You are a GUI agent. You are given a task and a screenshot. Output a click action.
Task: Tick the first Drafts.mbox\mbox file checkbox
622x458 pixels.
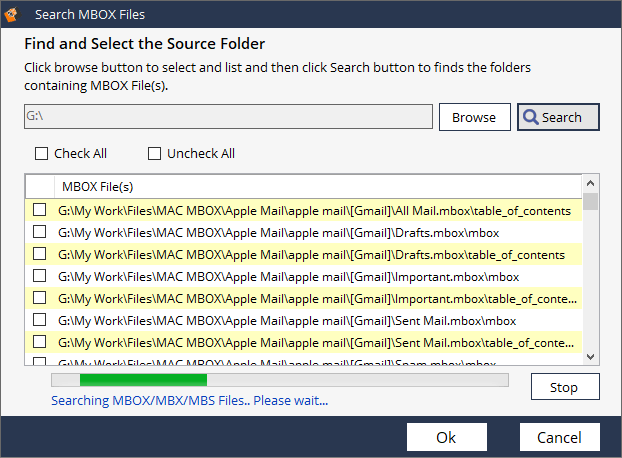(39, 232)
